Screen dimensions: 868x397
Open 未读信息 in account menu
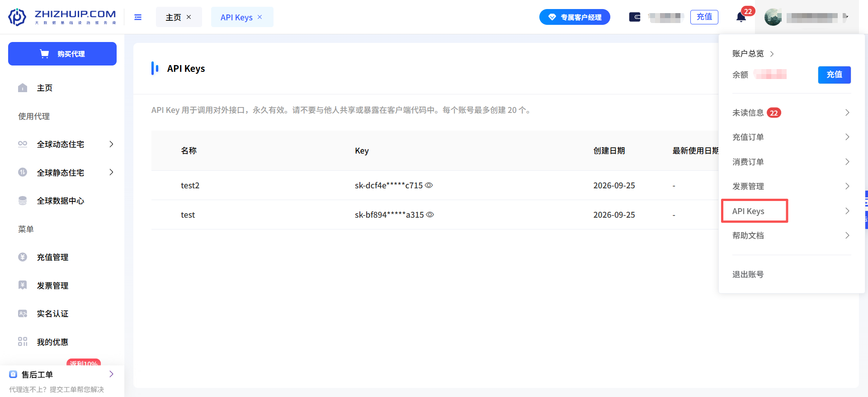click(x=792, y=112)
